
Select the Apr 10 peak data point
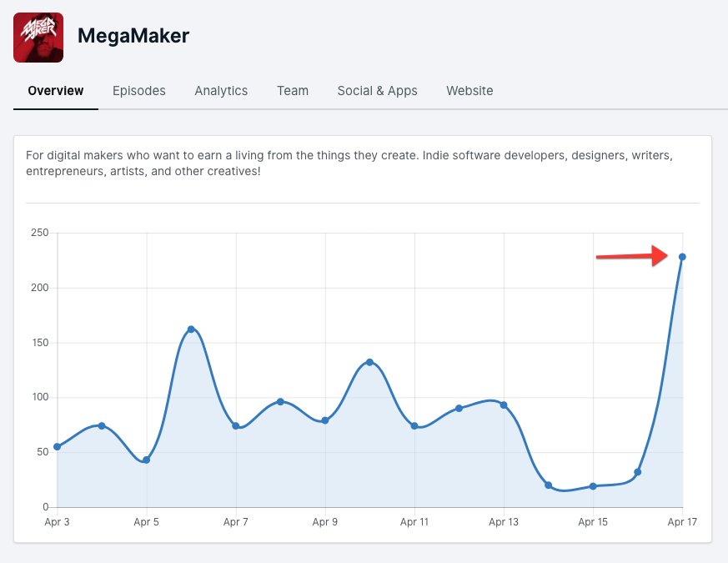(x=369, y=362)
